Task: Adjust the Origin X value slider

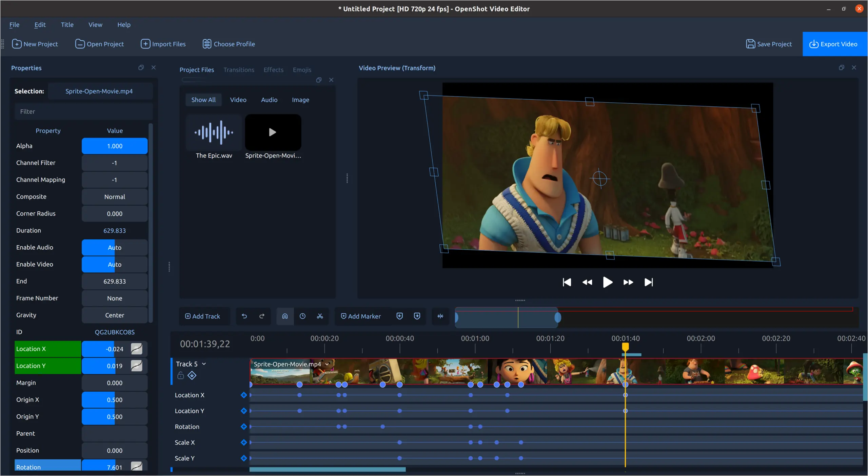Action: point(115,400)
